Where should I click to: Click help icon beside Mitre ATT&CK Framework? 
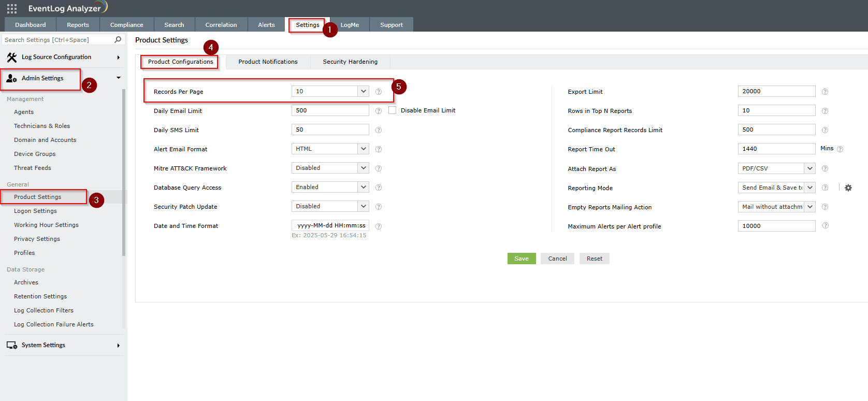379,168
